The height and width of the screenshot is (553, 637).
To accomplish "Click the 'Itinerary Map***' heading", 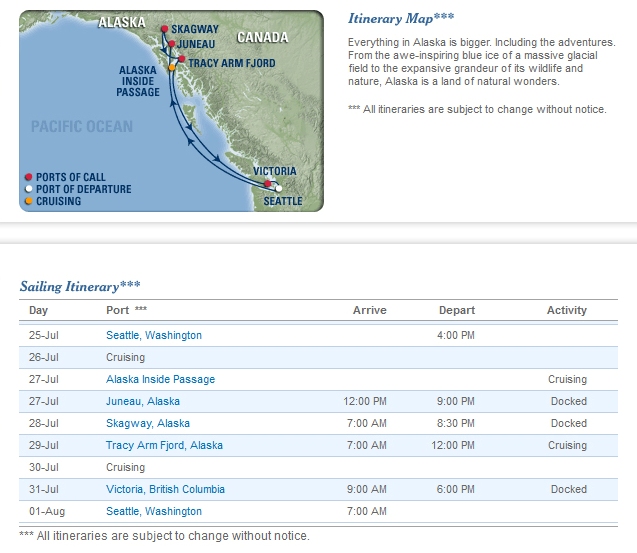I will point(401,18).
